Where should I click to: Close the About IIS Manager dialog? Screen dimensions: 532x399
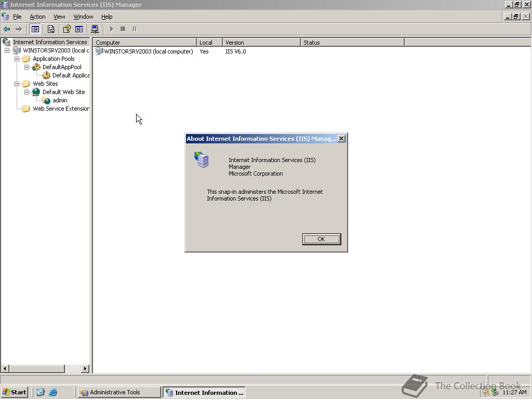tap(341, 138)
